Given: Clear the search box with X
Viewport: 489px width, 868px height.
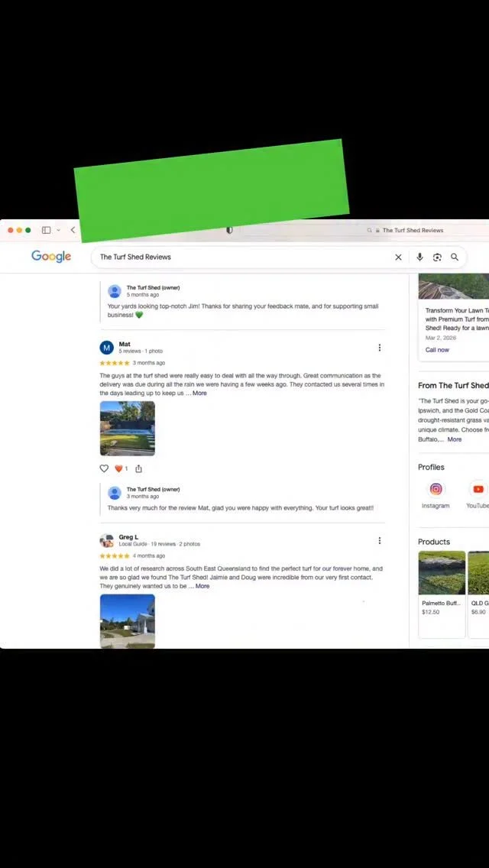Looking at the screenshot, I should coord(398,257).
